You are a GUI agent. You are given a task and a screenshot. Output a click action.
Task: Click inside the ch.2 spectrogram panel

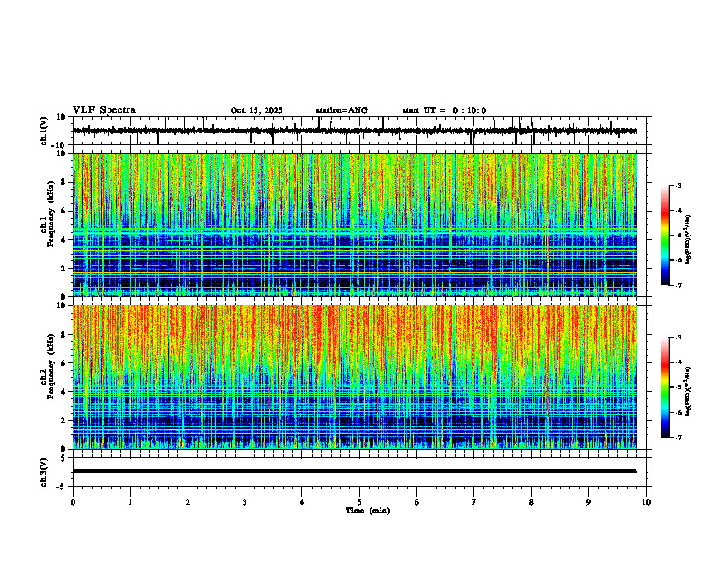354,377
